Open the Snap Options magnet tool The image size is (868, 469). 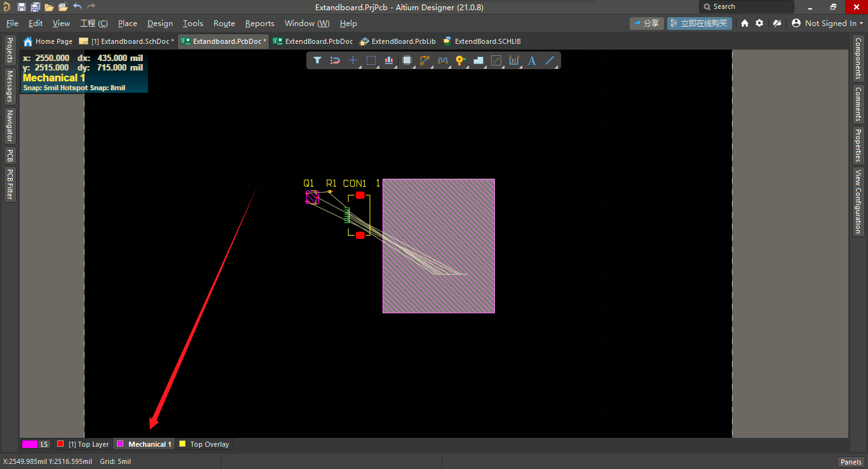[335, 60]
